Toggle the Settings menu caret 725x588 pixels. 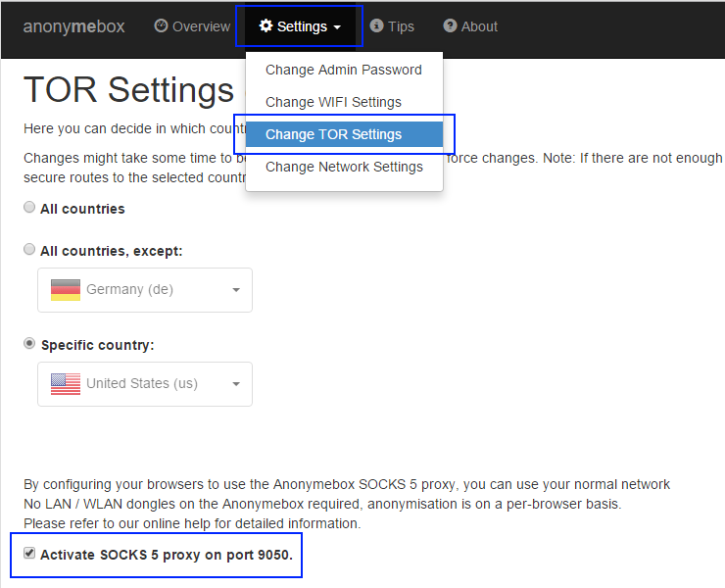point(337,27)
